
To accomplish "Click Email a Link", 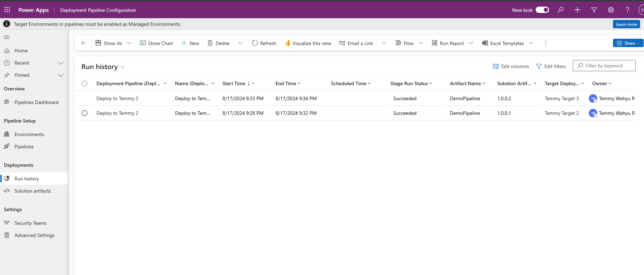I will click(x=356, y=43).
